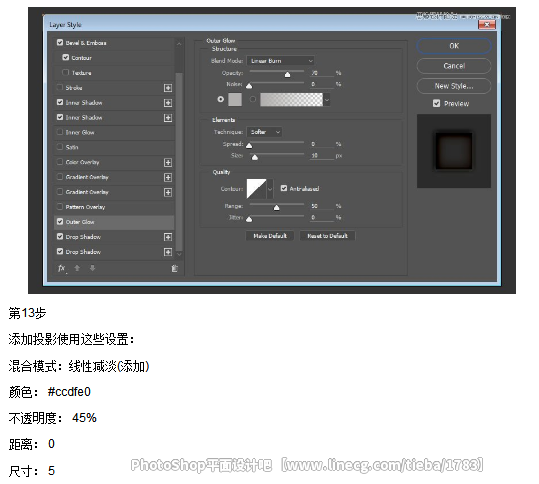Click the Jitter value field
Screen dimensions: 539x484
tap(322, 218)
